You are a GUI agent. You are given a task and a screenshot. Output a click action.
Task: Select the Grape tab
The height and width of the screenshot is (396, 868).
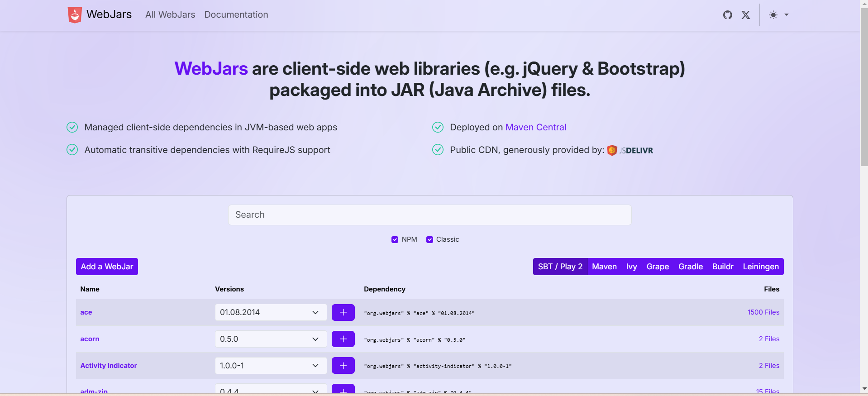[658, 267]
